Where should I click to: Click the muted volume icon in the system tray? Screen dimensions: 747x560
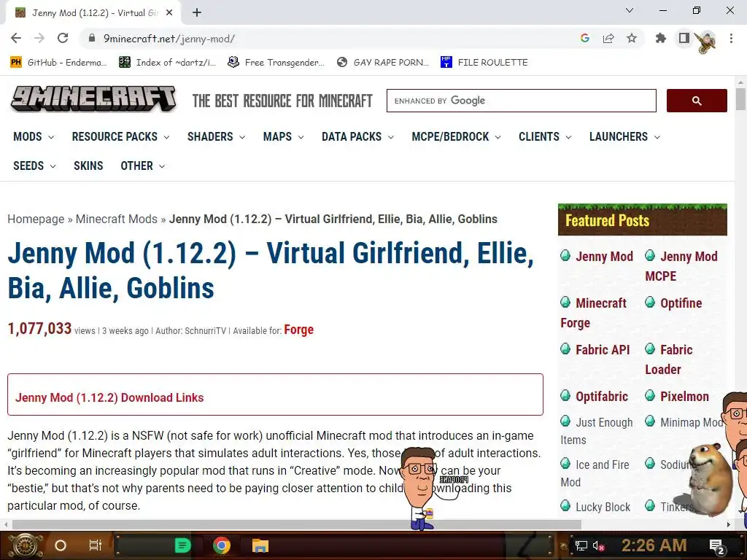pos(598,545)
